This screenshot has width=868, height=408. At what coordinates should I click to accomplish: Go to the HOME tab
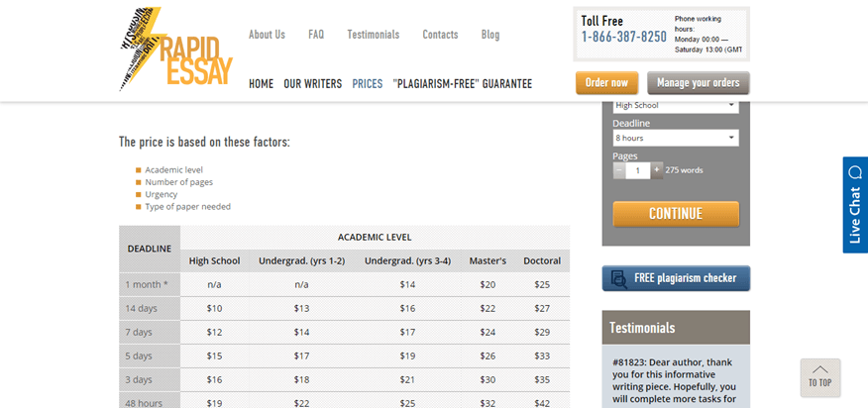pyautogui.click(x=262, y=84)
